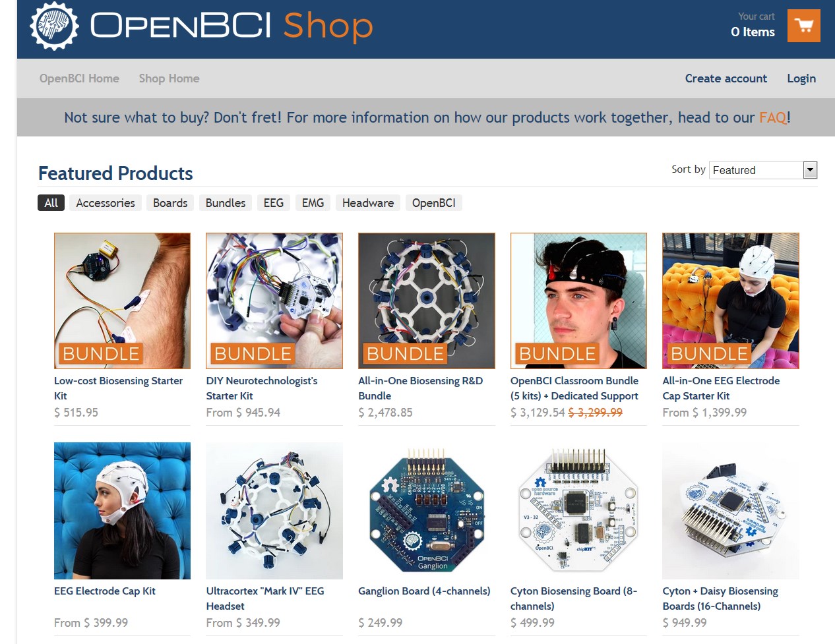Open the Login page

point(801,78)
